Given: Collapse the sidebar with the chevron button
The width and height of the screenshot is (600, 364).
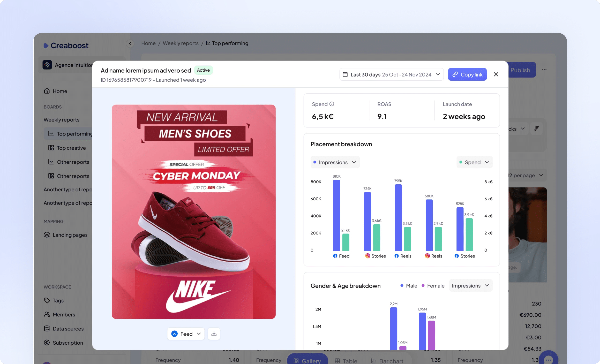Looking at the screenshot, I should pyautogui.click(x=130, y=43).
